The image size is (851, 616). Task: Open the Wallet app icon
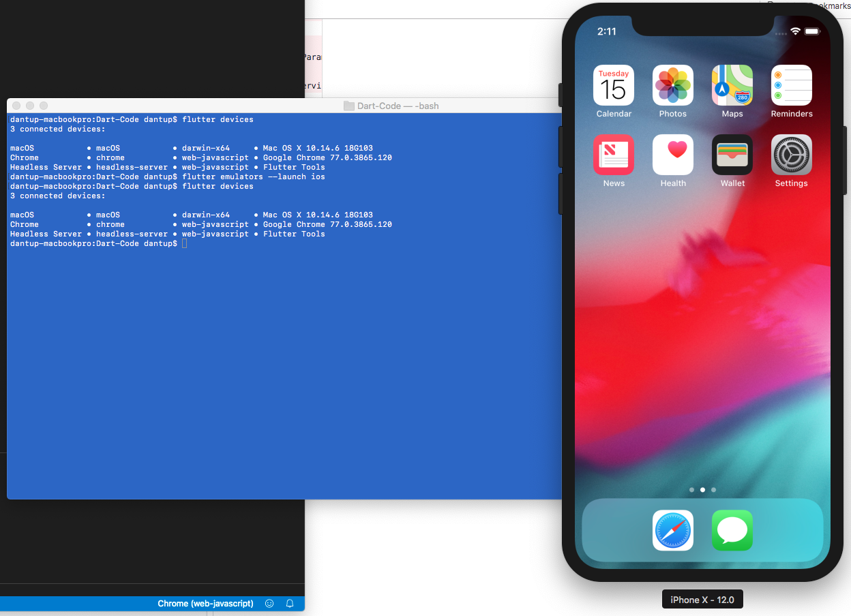click(x=732, y=155)
